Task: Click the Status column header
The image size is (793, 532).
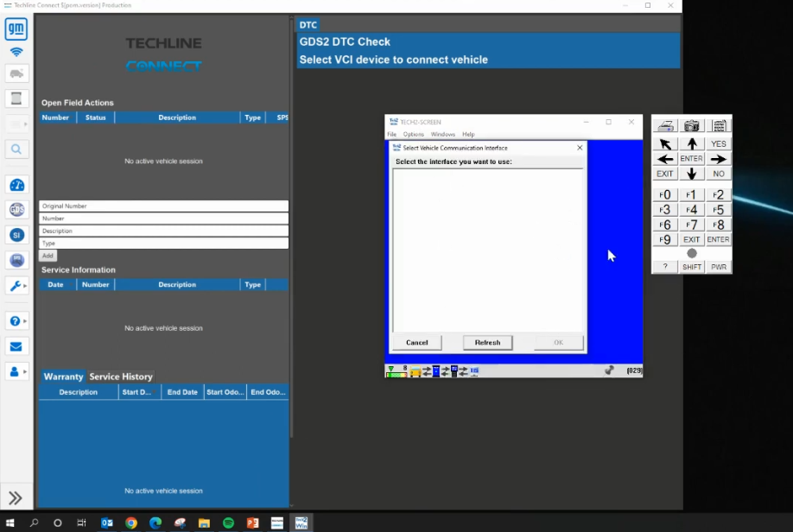Action: (96, 117)
